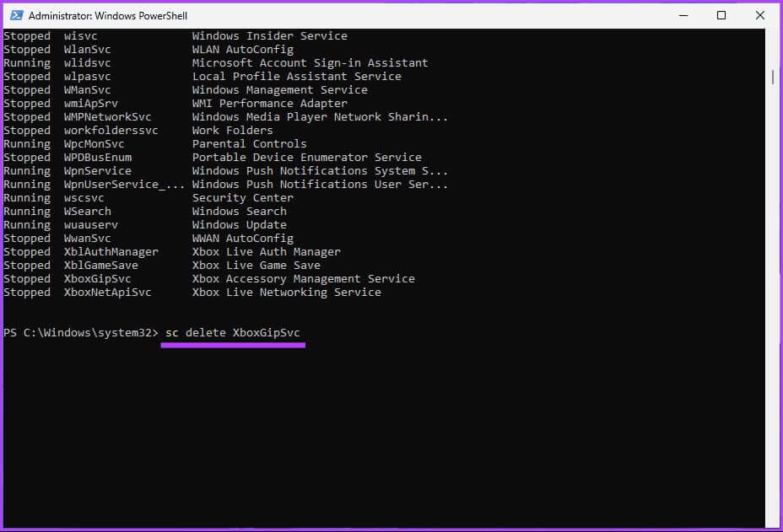Viewport: 783px width, 532px height.
Task: Click the 'Security Center' display name
Action: [242, 198]
